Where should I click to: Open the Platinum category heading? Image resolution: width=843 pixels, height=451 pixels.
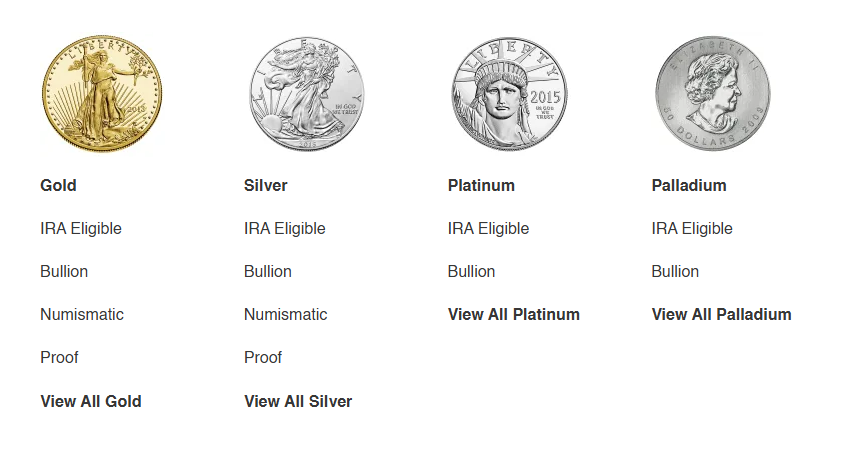[x=481, y=185]
